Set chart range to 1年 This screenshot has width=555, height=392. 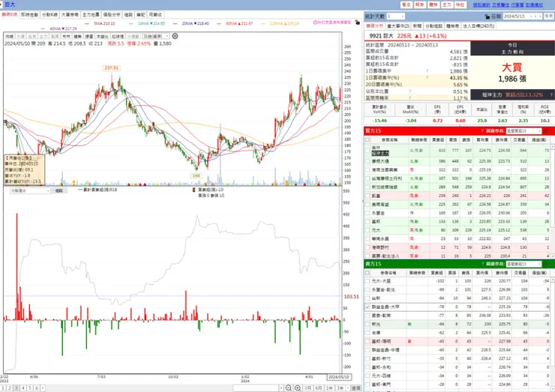pos(329,388)
